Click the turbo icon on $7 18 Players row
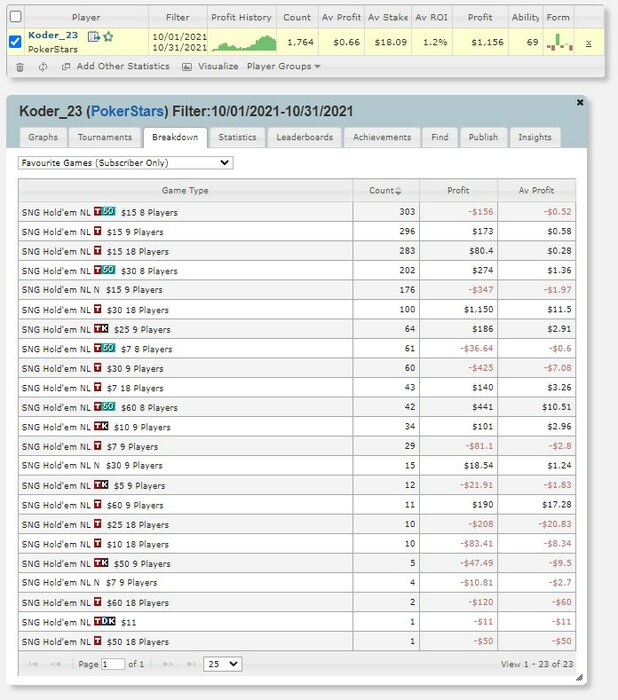The width and height of the screenshot is (618, 700). pos(98,388)
